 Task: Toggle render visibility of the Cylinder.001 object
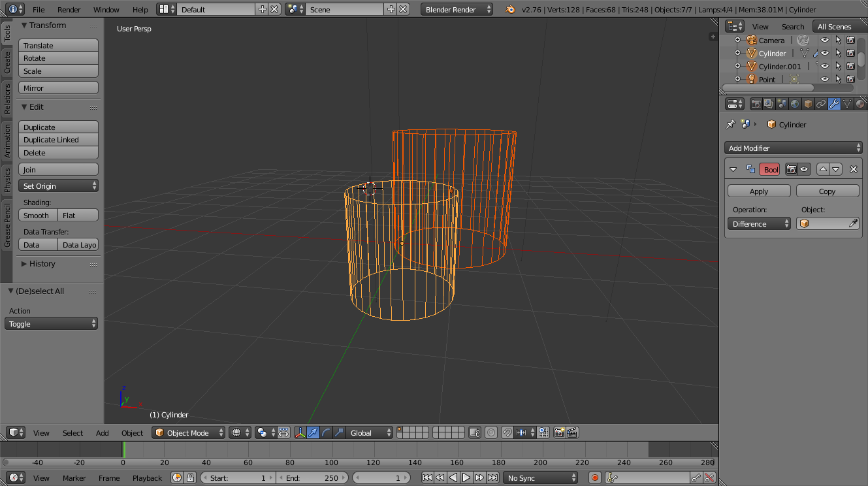coord(850,66)
